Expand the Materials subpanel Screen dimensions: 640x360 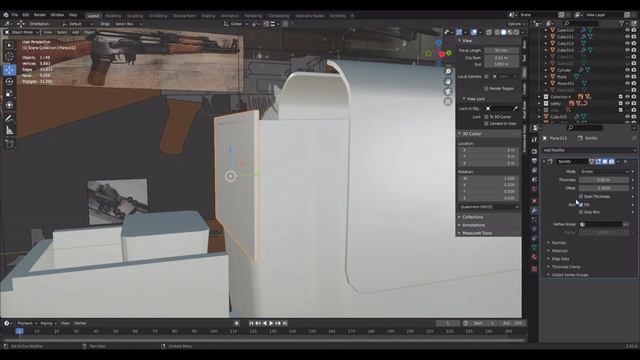[558, 251]
